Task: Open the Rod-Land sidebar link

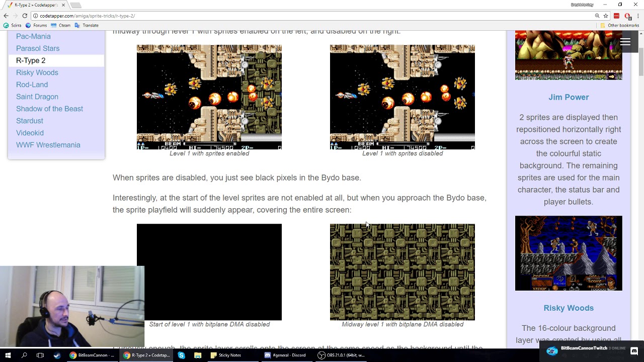Action: [32, 84]
